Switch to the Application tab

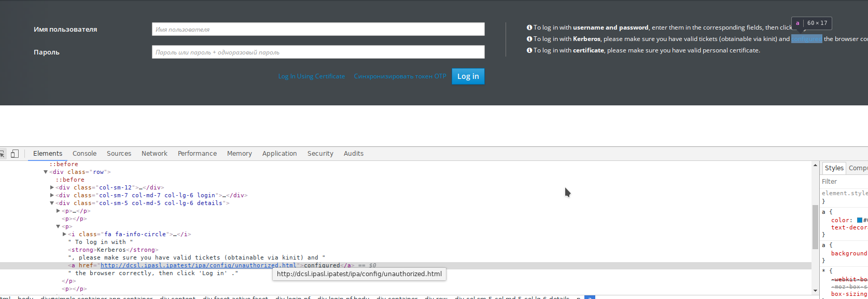(279, 154)
